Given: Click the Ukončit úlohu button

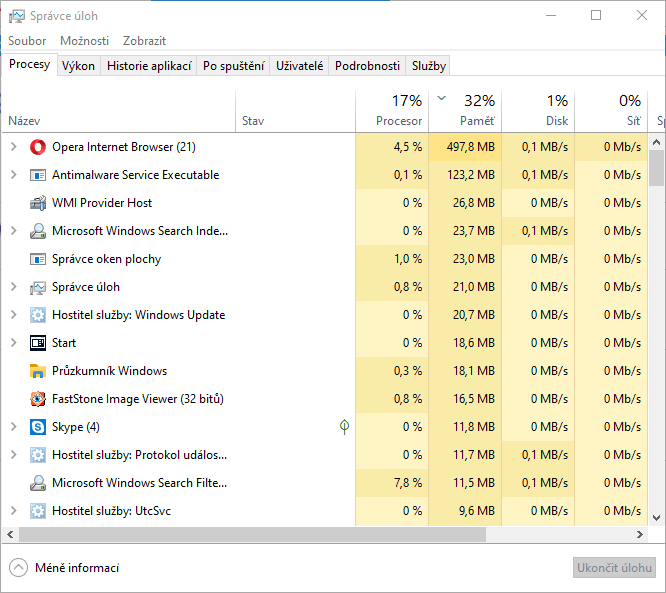Looking at the screenshot, I should 613,568.
